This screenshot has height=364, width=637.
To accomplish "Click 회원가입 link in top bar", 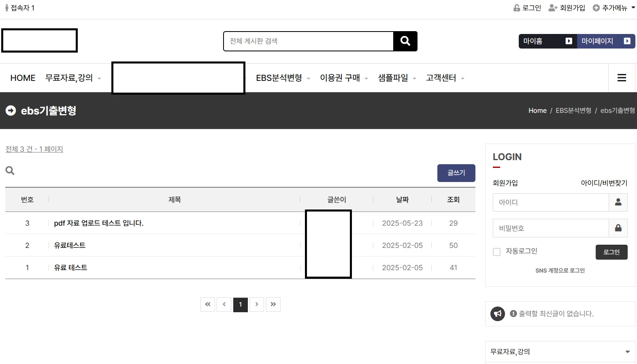I will (567, 8).
